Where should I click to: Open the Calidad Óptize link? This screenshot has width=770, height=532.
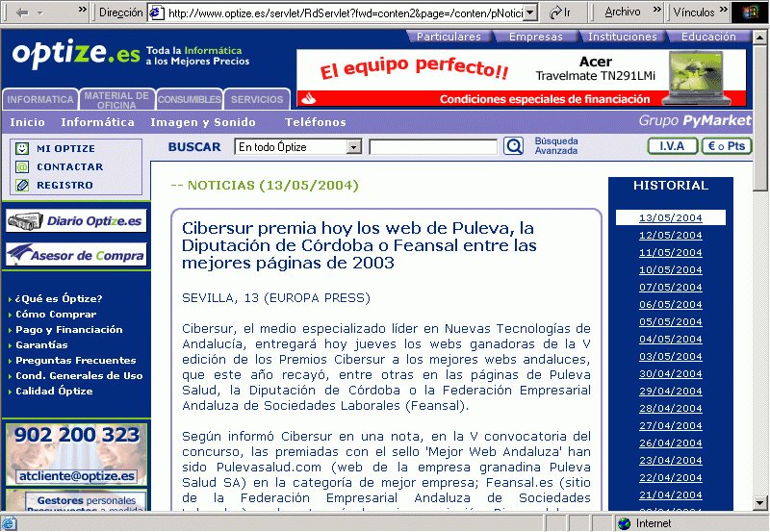(54, 391)
